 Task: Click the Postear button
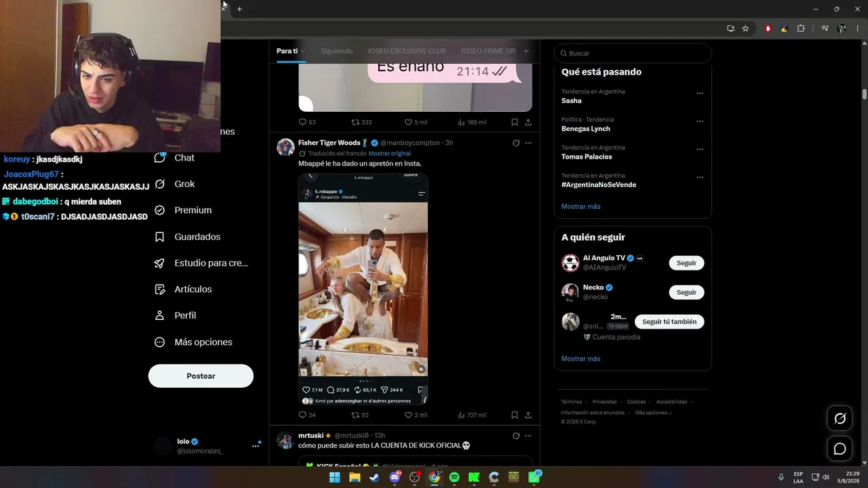tap(201, 376)
